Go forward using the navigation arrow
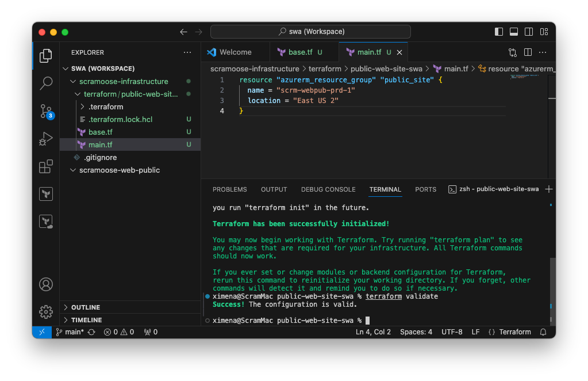 pyautogui.click(x=198, y=32)
